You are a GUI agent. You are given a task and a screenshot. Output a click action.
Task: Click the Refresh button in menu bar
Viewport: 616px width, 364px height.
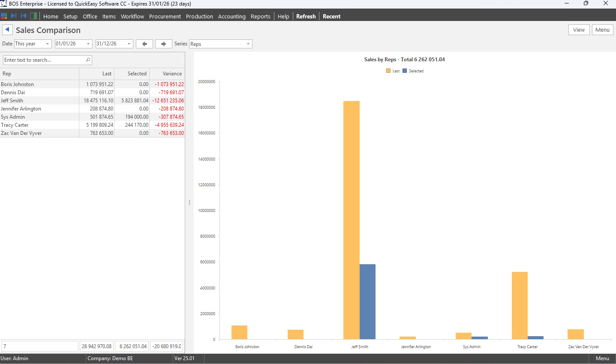[x=306, y=16]
